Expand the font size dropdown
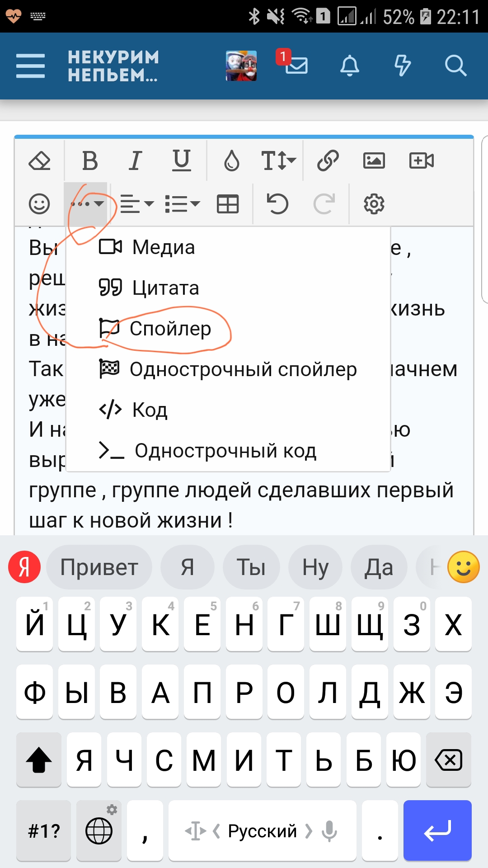The height and width of the screenshot is (868, 488). [278, 160]
